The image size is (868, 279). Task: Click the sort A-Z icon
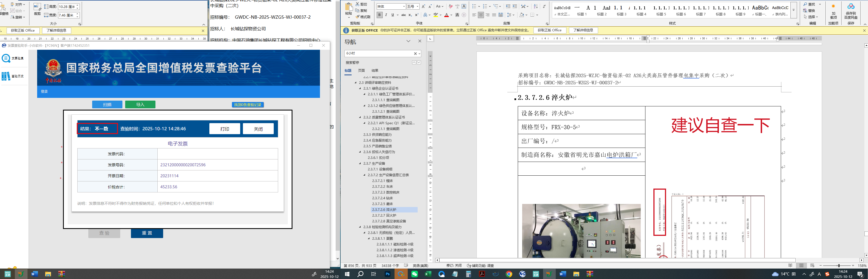536,6
